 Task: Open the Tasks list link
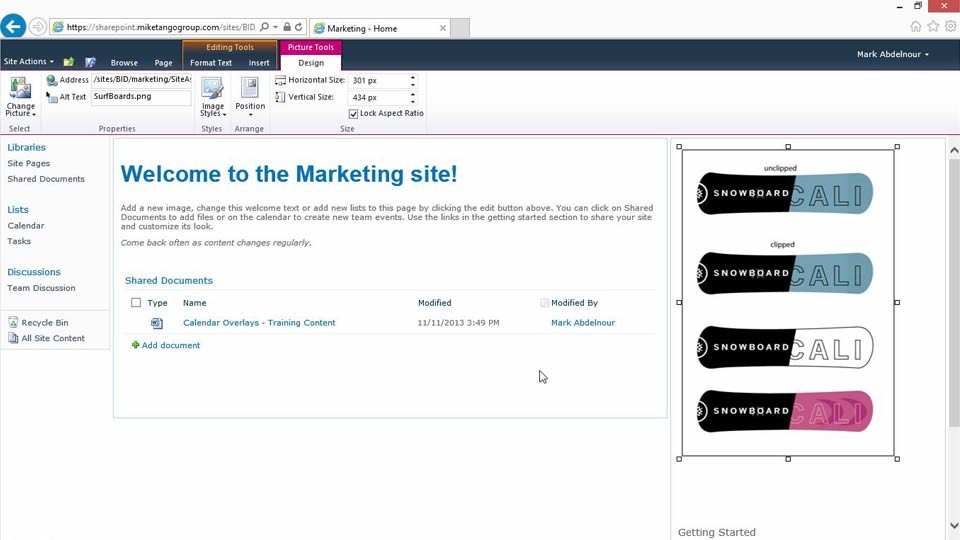(x=19, y=241)
